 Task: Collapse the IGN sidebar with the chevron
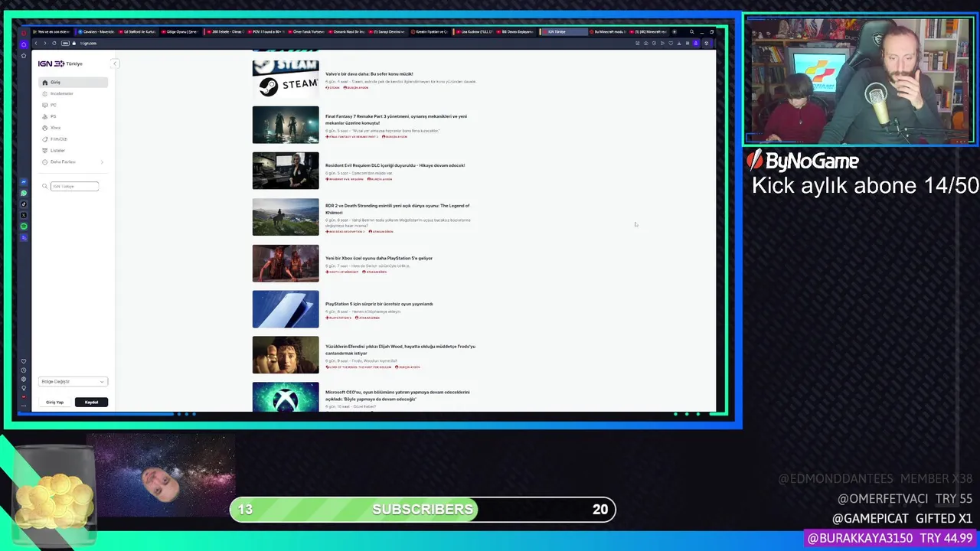(115, 64)
